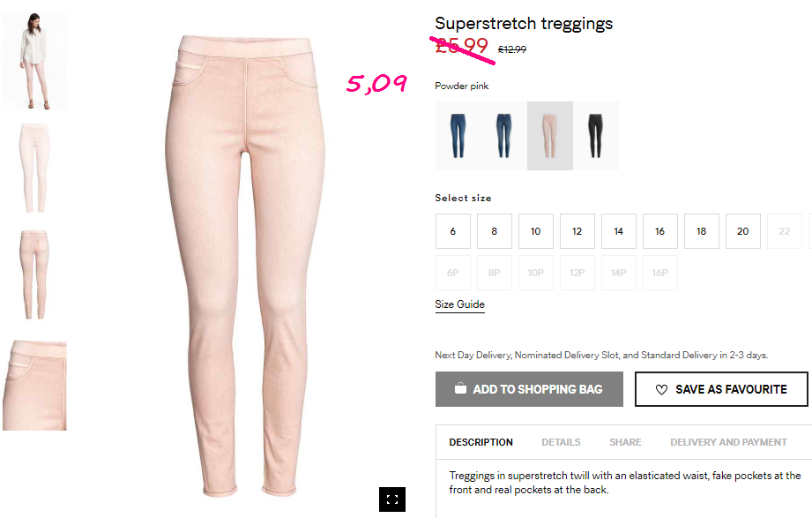View model wearing treggings thumbnail
This screenshot has height=518, width=812.
(x=34, y=61)
